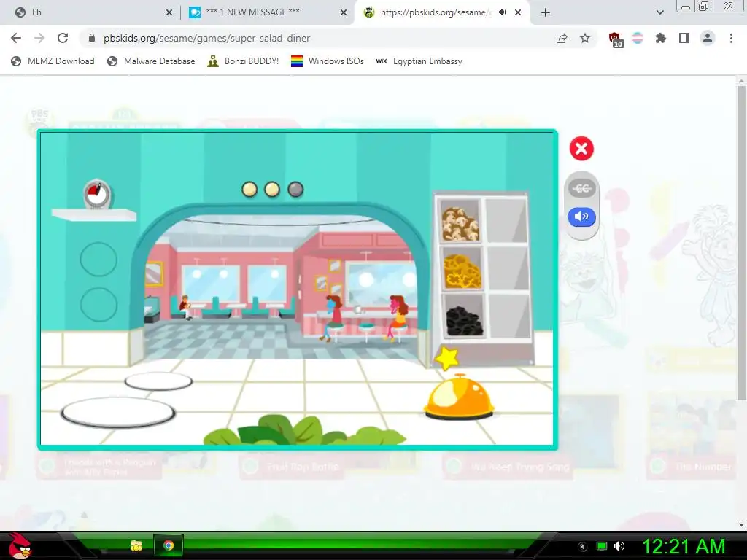This screenshot has height=560, width=747.
Task: Open the Egyptian Embassy bookmark
Action: [x=419, y=61]
